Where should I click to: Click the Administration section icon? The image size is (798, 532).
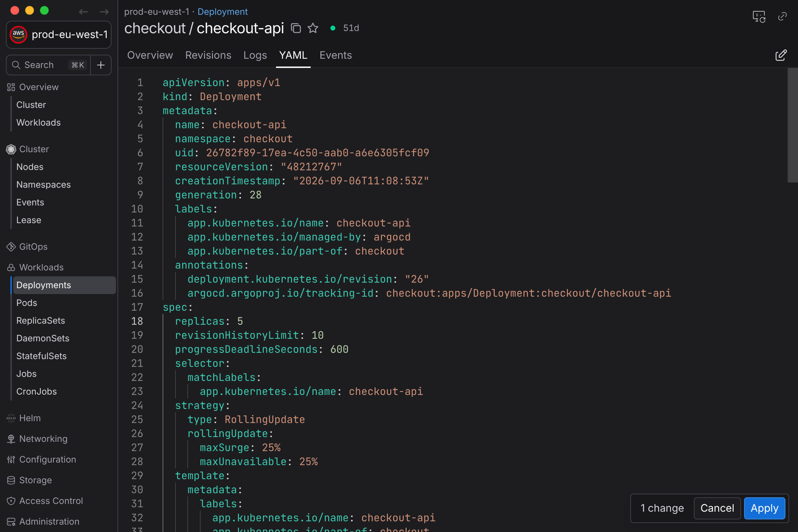[x=11, y=522]
